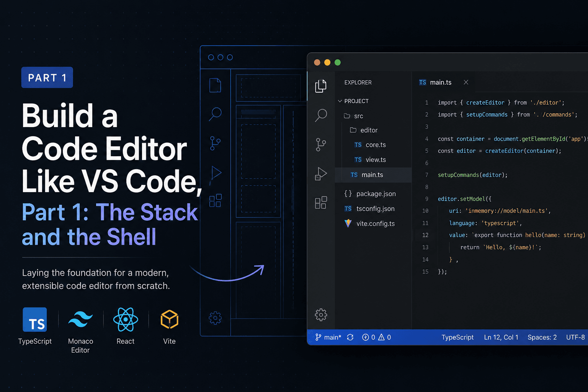Change language mode from TypeScript in status bar
The width and height of the screenshot is (588, 392).
pos(457,337)
